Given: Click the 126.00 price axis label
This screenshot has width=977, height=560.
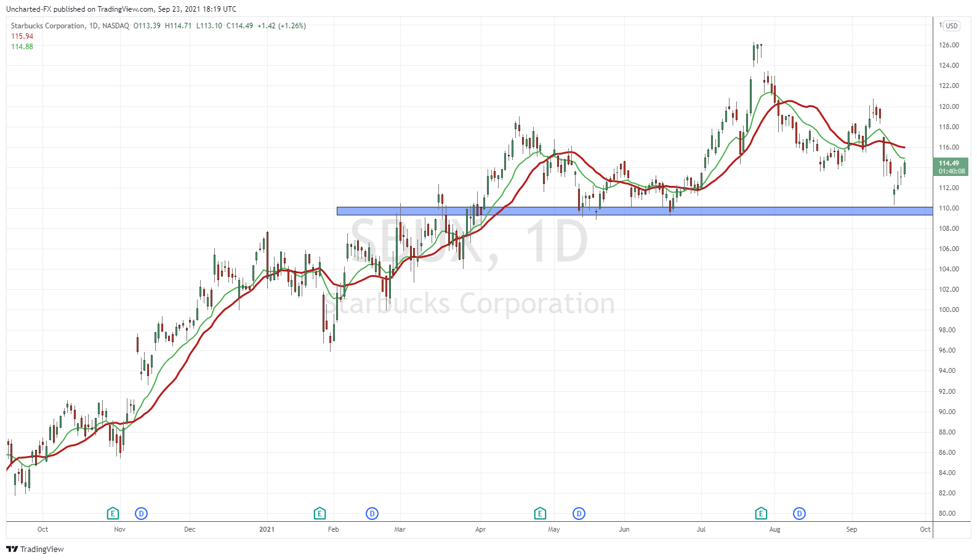Looking at the screenshot, I should pyautogui.click(x=949, y=45).
